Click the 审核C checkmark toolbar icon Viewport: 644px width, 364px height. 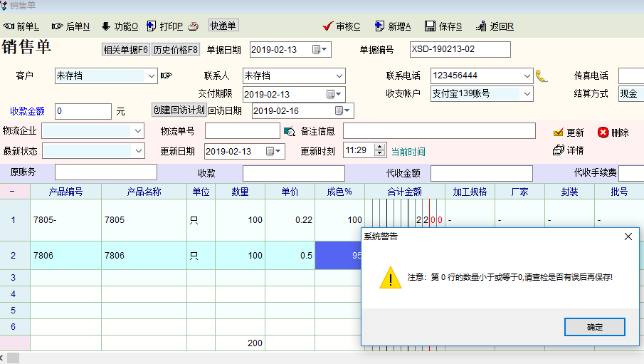coord(328,26)
